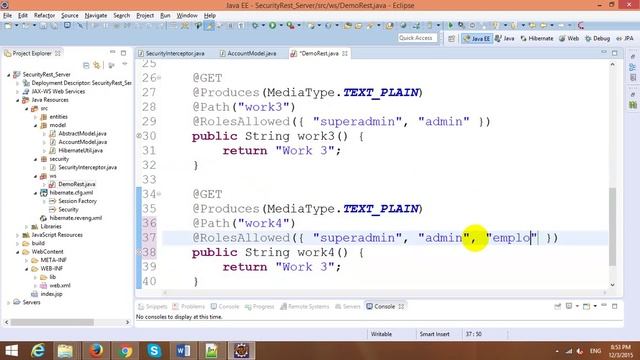
Task: Expand the Deployment Descriptor node
Action: 18,83
